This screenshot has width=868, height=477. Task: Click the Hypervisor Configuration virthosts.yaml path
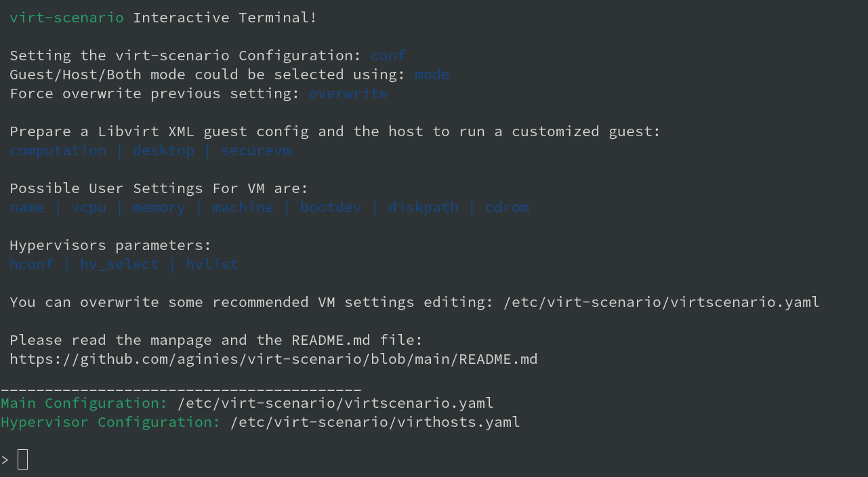click(x=375, y=422)
